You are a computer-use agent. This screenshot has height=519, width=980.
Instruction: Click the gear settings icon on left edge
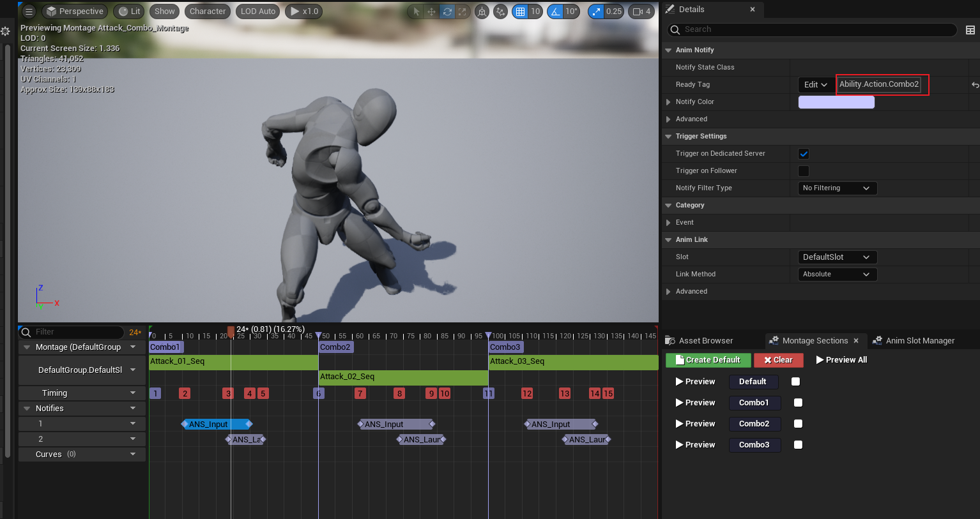[6, 31]
